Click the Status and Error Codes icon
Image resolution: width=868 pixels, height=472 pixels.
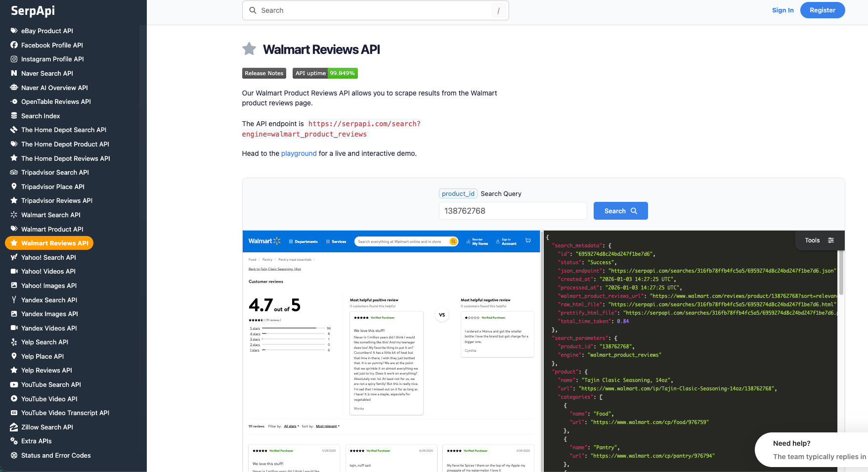14,455
